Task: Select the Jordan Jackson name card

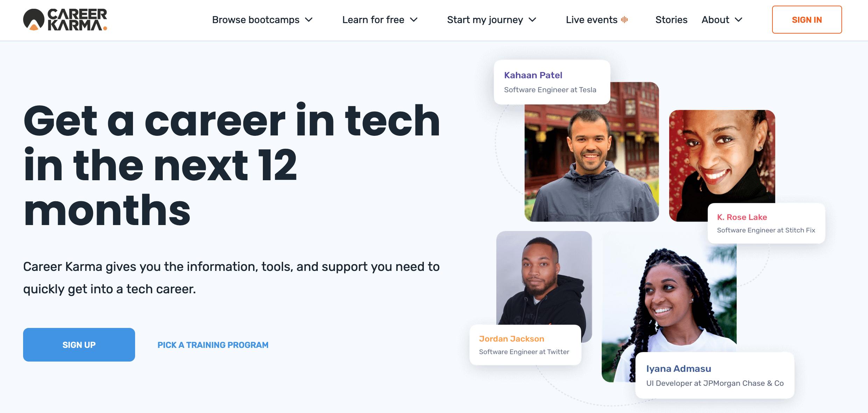Action: (x=525, y=345)
